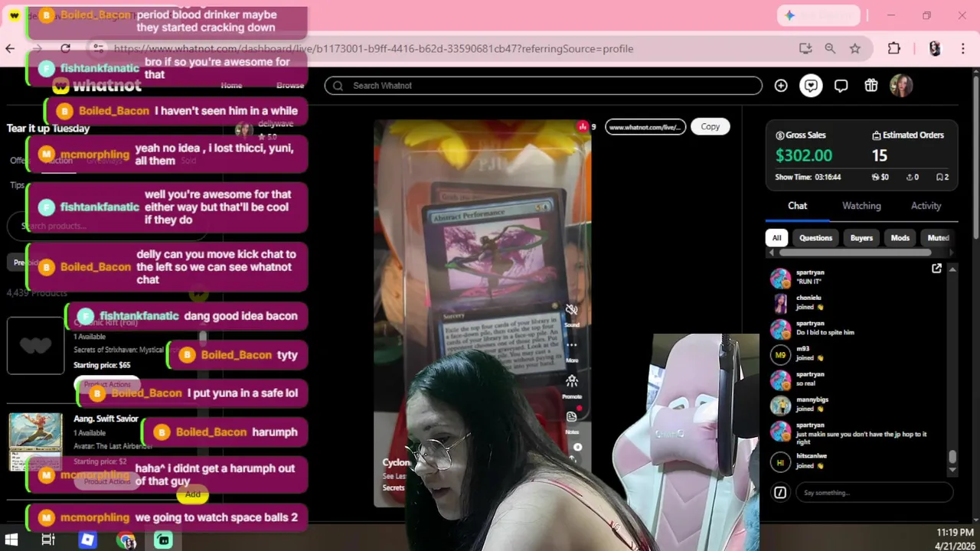The image size is (980, 551).
Task: Click the red live viewers icon on stream
Action: 583,126
